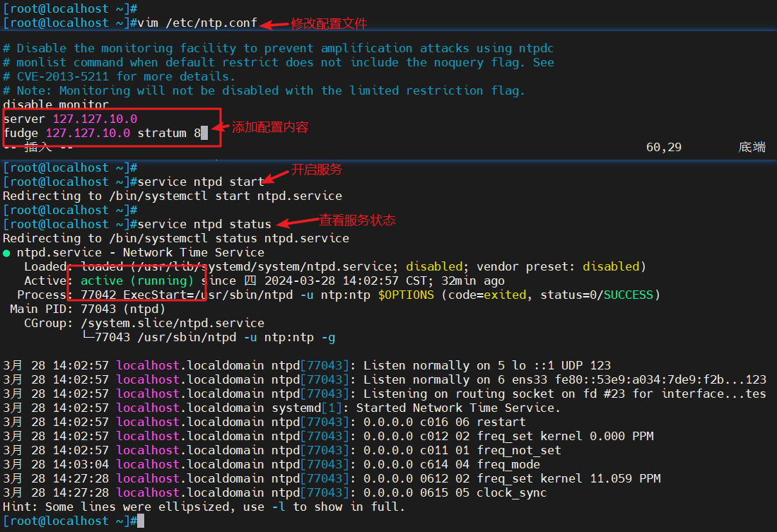Screen dimensions: 777x532
Task: Click the '底端' indicator in the vim status line
Action: 752,147
